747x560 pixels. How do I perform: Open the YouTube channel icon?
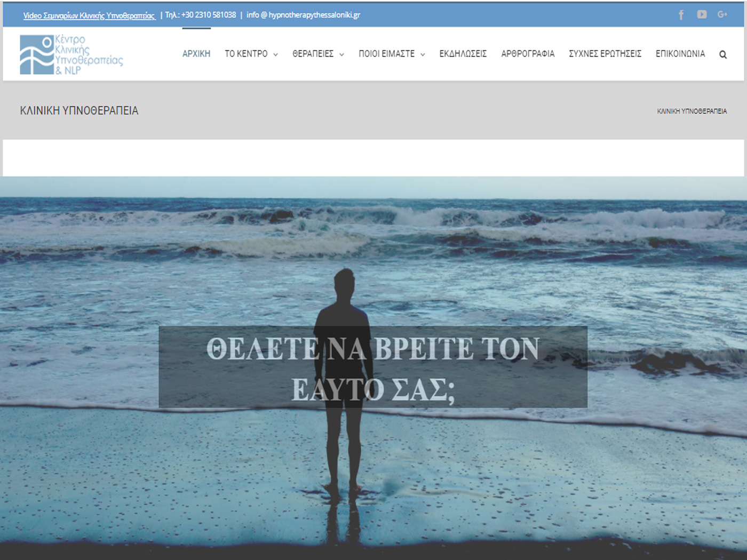pyautogui.click(x=702, y=14)
